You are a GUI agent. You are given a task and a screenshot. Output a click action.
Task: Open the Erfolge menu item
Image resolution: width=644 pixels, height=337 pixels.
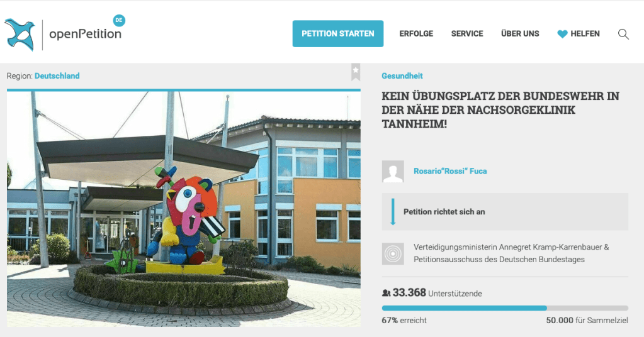pos(416,34)
